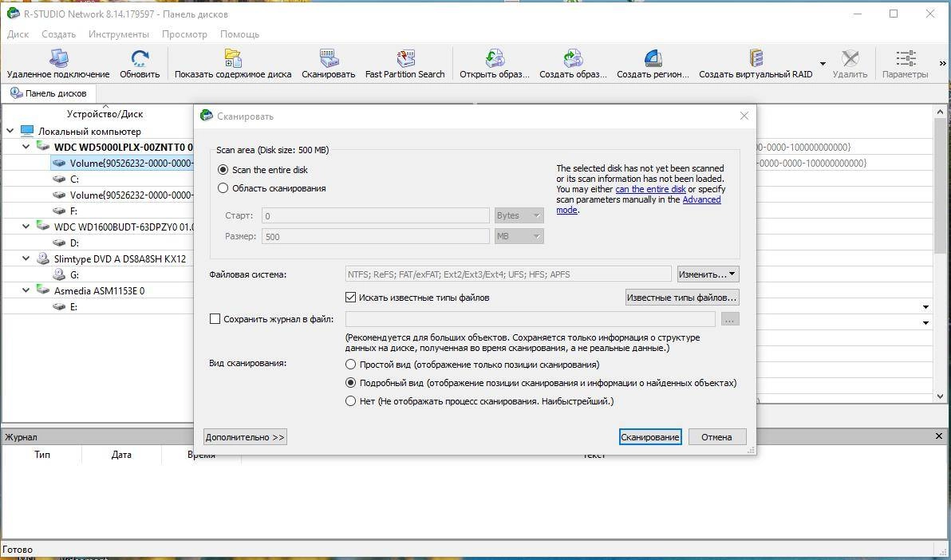Click the Тип log column header
The width and height of the screenshot is (951, 560).
pyautogui.click(x=41, y=455)
